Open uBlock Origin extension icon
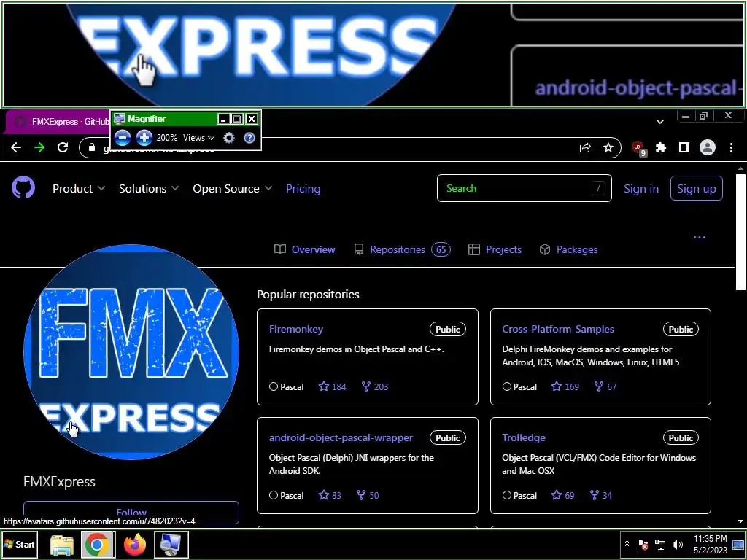 tap(639, 149)
